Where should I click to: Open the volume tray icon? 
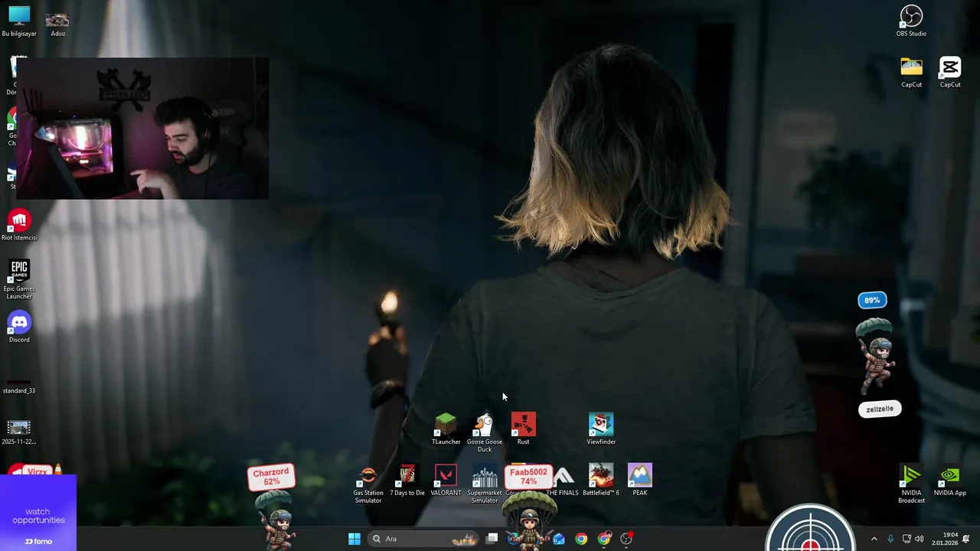(x=919, y=539)
